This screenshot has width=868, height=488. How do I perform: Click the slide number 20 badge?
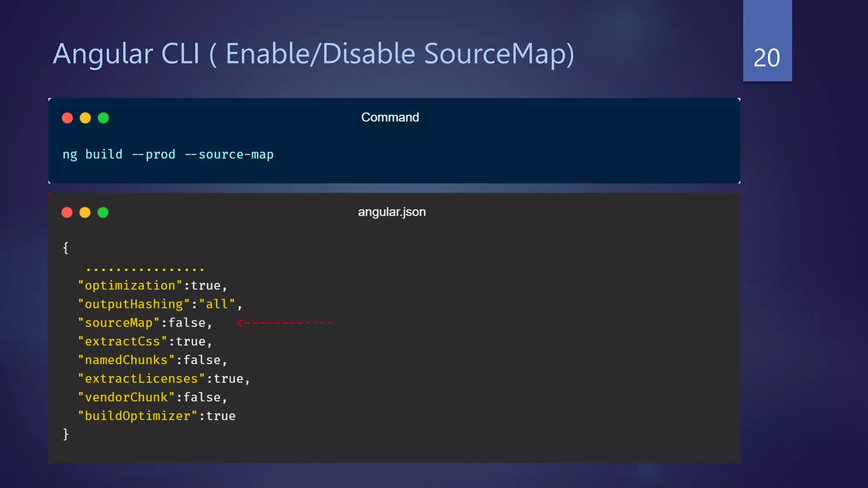pos(767,41)
